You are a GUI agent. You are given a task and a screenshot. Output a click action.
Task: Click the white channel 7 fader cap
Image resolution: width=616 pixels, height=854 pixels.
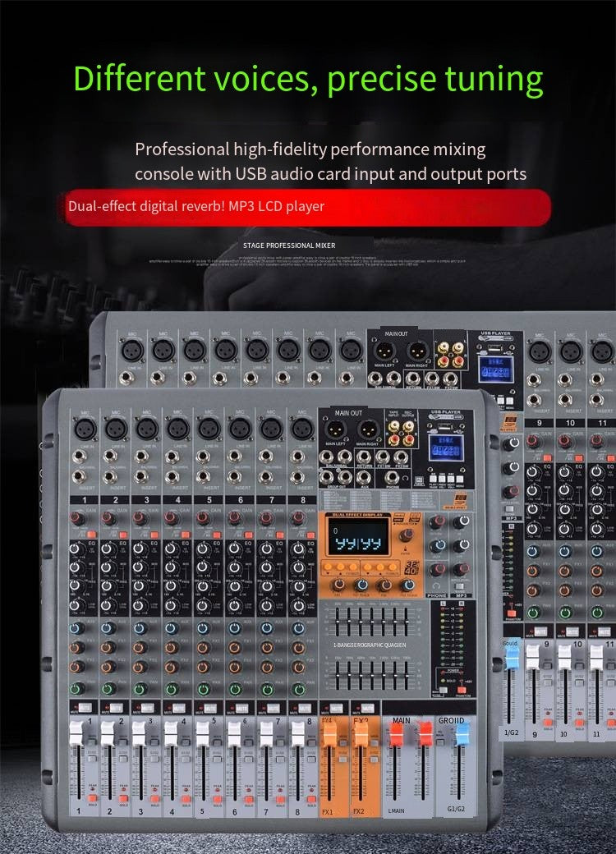pos(266,732)
